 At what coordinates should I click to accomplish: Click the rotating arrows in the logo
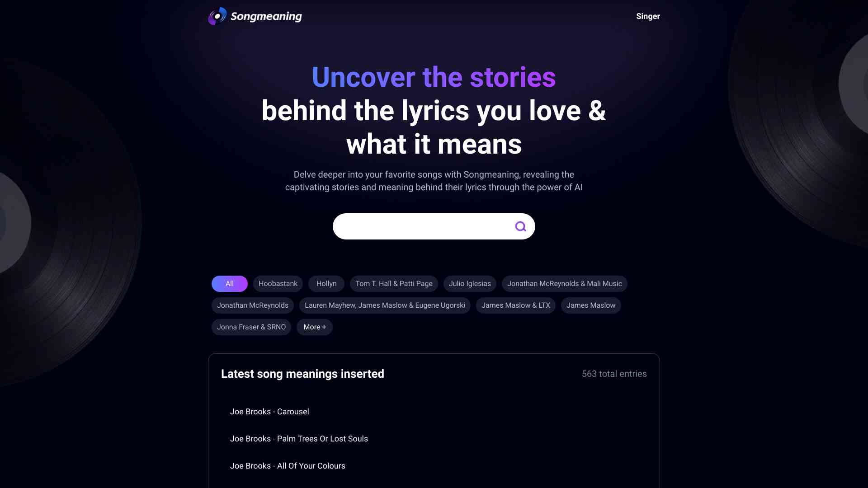(217, 16)
